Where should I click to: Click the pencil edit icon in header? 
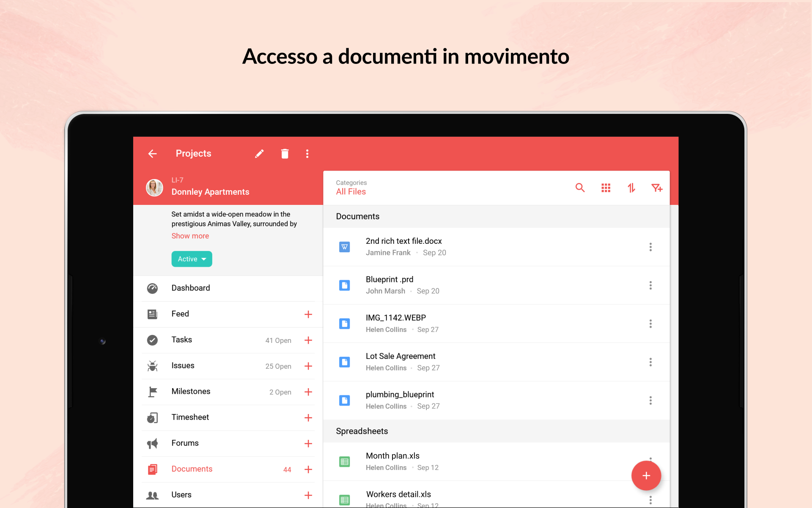coord(259,154)
